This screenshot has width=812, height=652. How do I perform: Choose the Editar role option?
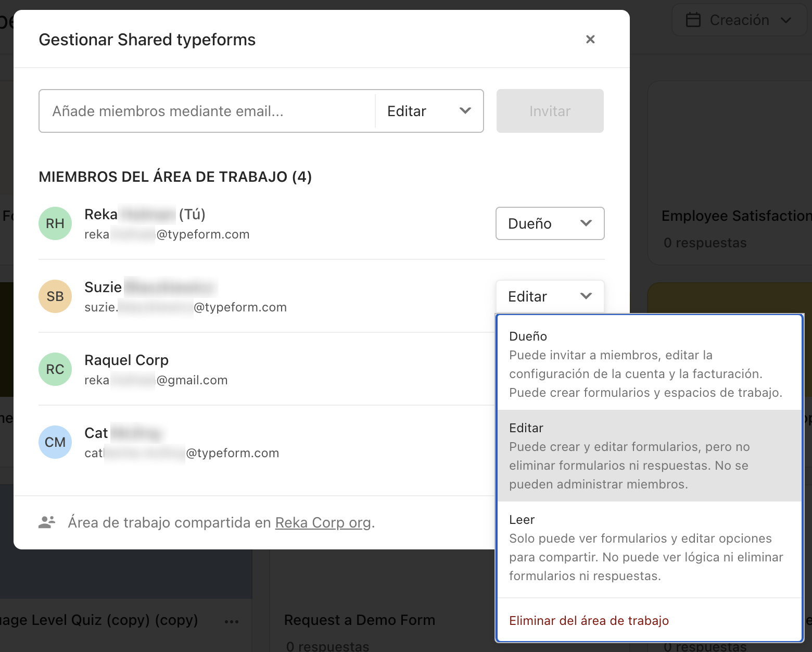650,456
